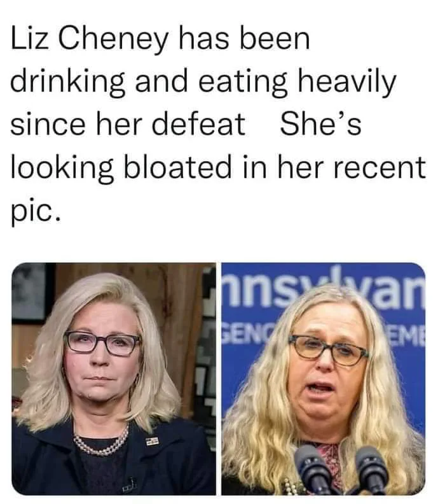
Task: Click the brown-framed glasses in the blue-backdrop photo
Action: tap(329, 351)
